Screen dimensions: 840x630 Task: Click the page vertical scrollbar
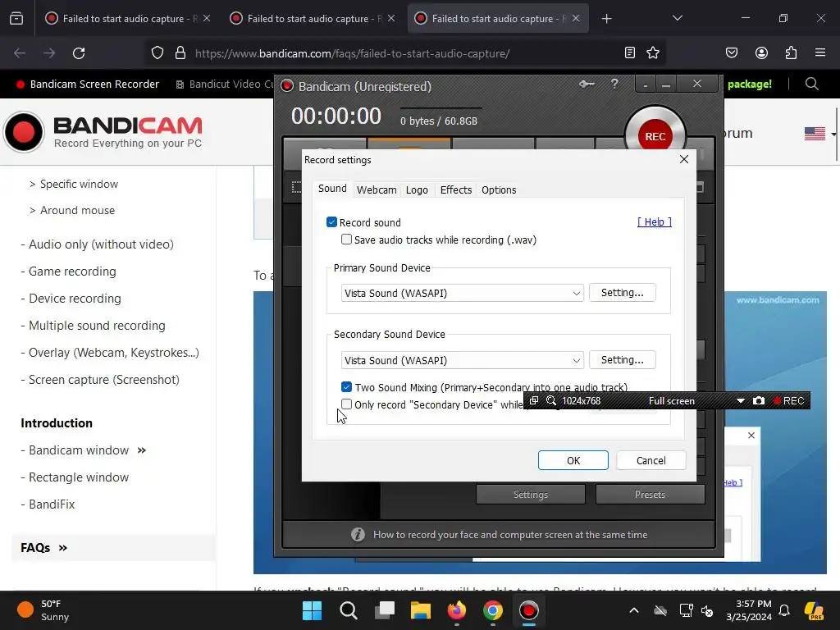coord(837,134)
